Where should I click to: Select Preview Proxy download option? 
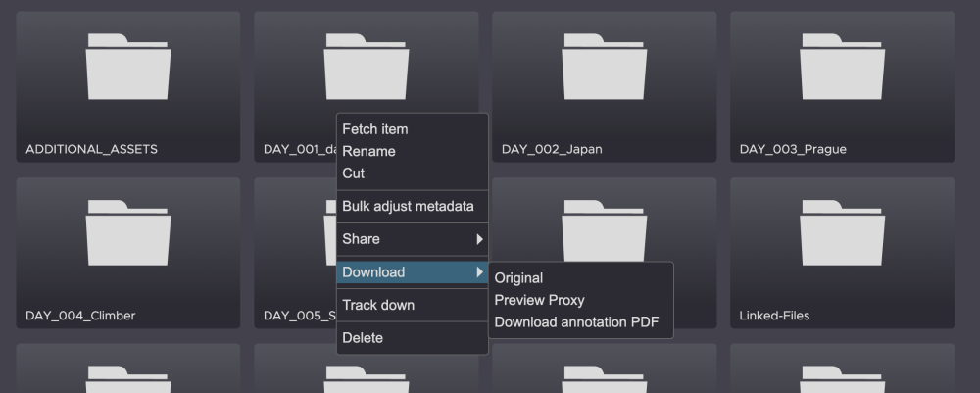539,300
